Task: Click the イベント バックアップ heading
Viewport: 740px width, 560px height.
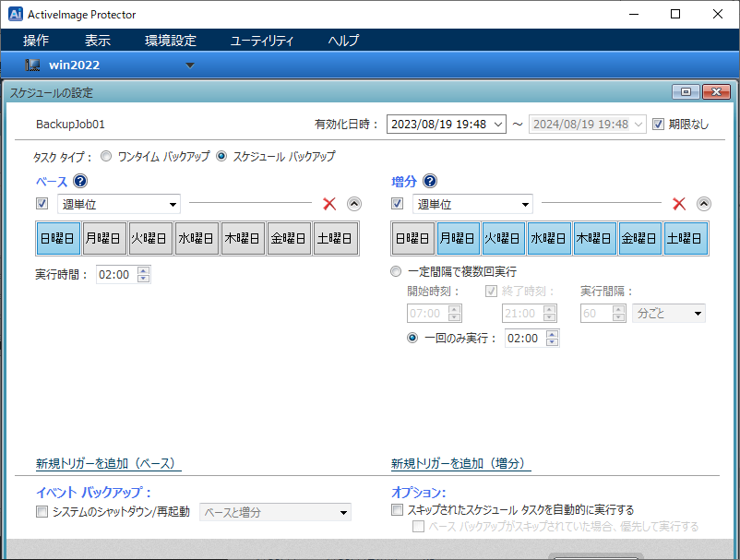Action: point(94,493)
